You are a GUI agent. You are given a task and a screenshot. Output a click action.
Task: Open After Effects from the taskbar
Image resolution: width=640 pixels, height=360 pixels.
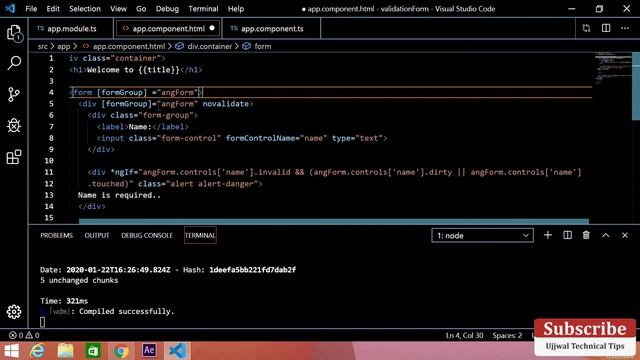point(149,350)
